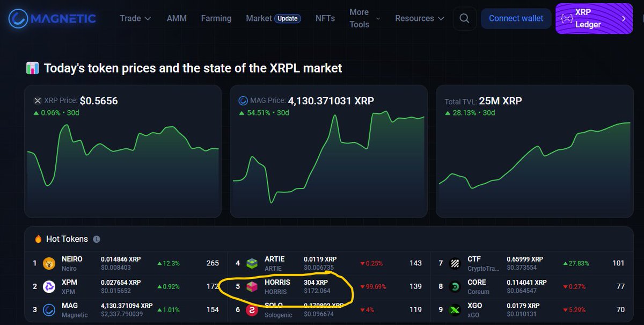
Task: Click the MAG logo beside MAG Price
Action: 243,100
